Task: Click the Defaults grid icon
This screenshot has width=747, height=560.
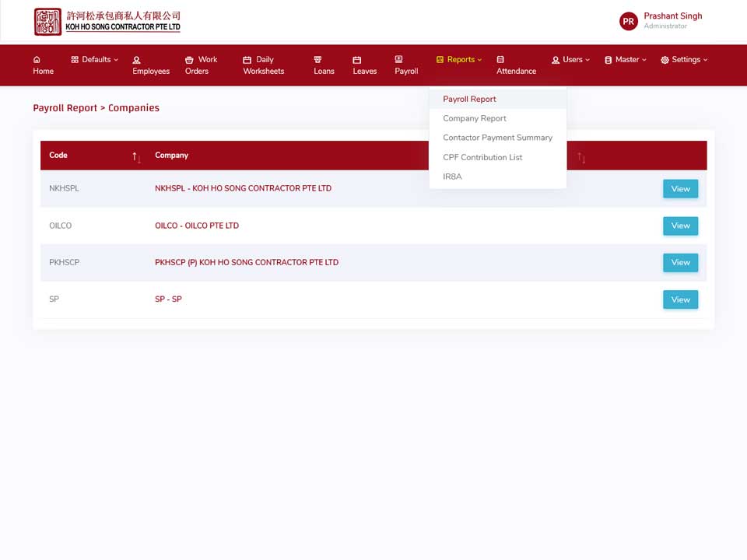Action: [x=75, y=60]
